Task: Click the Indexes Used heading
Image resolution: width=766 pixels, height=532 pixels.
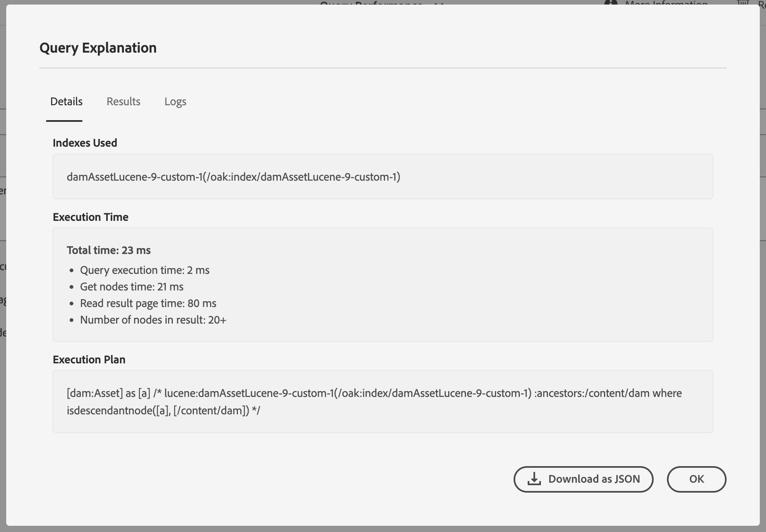Action: [85, 143]
